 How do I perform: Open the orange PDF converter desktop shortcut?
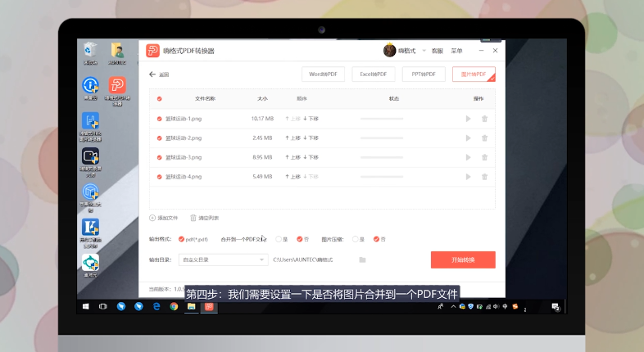(117, 91)
